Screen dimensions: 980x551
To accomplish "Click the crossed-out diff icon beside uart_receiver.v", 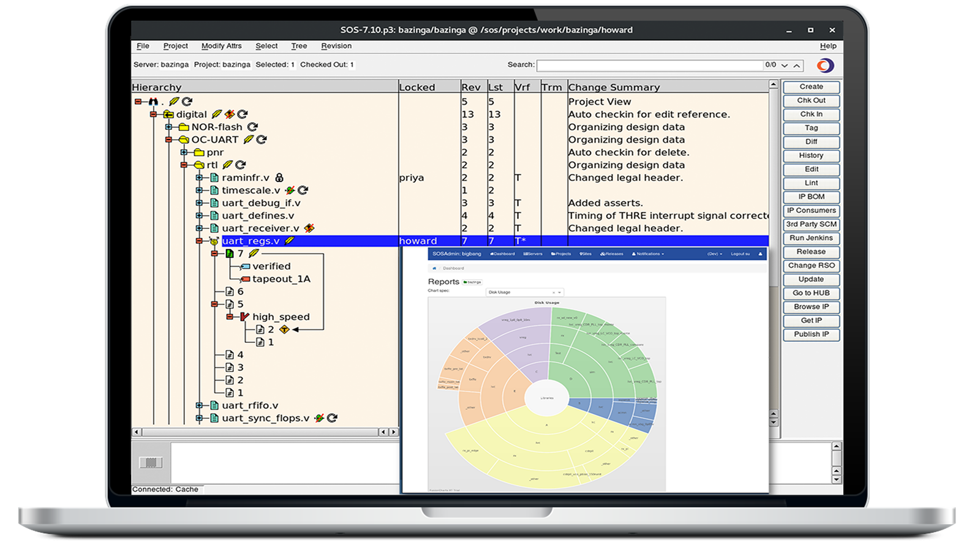I will 310,228.
